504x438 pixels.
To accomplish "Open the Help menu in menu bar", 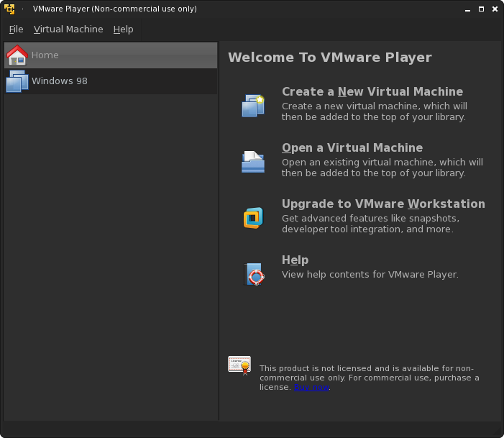I will click(x=123, y=29).
